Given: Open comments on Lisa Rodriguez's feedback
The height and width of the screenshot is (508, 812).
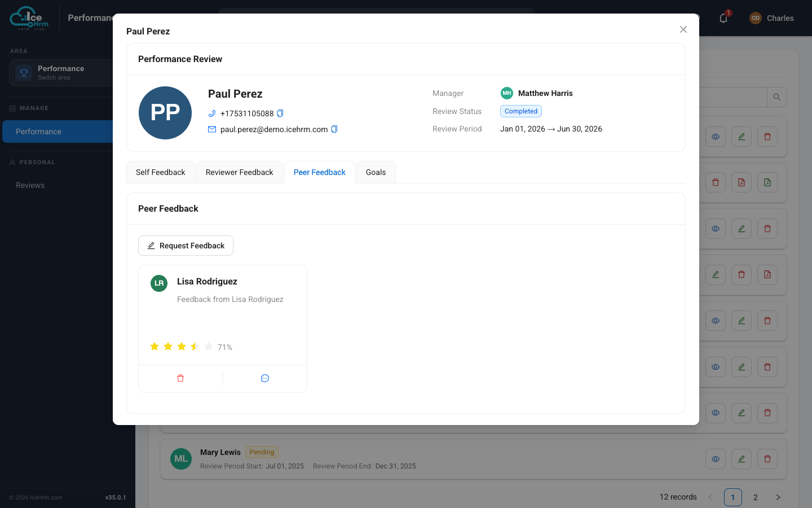Looking at the screenshot, I should click(265, 378).
